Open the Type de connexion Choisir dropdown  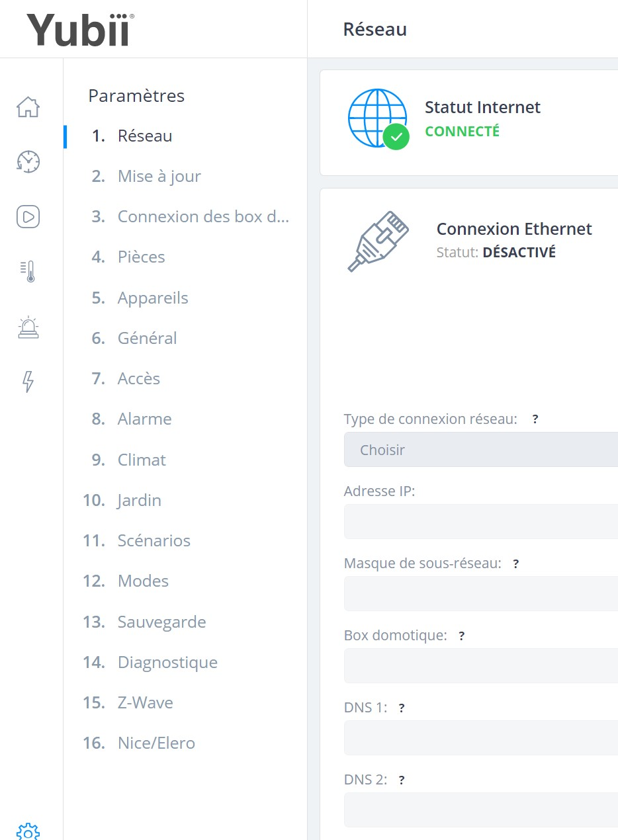pos(481,450)
